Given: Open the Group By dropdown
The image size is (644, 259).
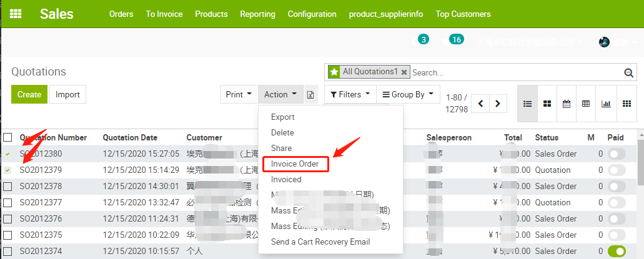Looking at the screenshot, I should [x=408, y=95].
